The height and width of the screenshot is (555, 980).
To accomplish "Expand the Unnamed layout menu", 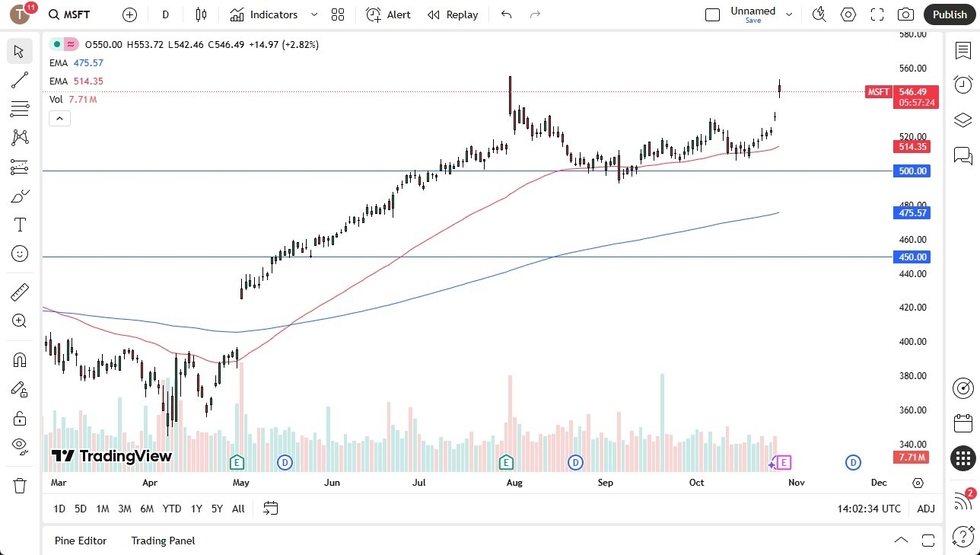I will [789, 13].
